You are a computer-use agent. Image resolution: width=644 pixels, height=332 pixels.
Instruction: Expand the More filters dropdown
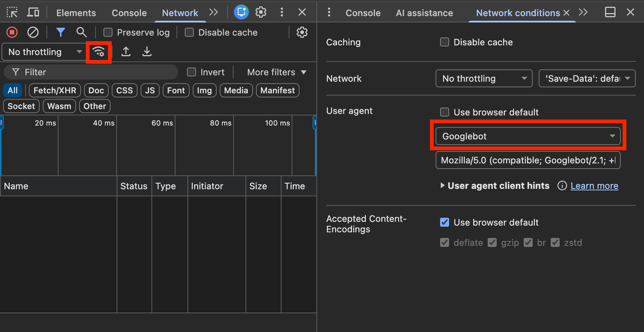point(277,72)
